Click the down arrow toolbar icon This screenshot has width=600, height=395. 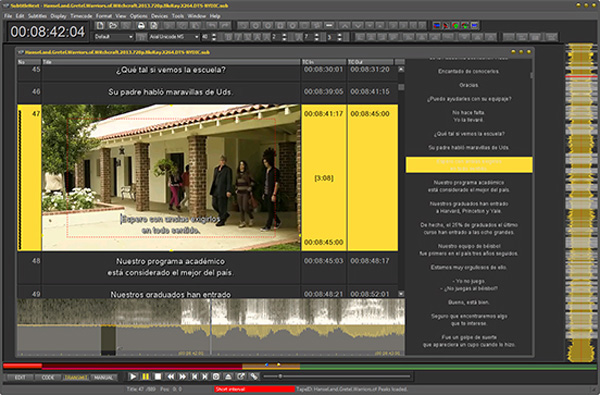(x=357, y=26)
